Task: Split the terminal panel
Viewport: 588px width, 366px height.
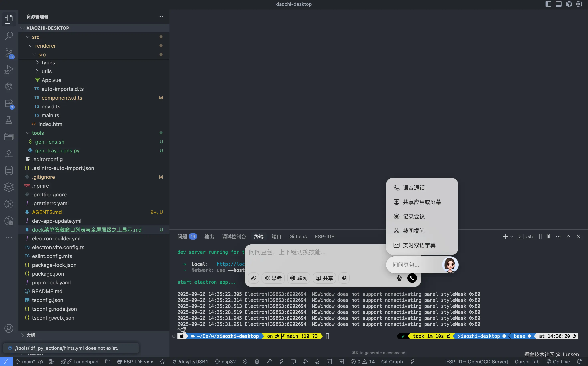Action: pyautogui.click(x=539, y=236)
